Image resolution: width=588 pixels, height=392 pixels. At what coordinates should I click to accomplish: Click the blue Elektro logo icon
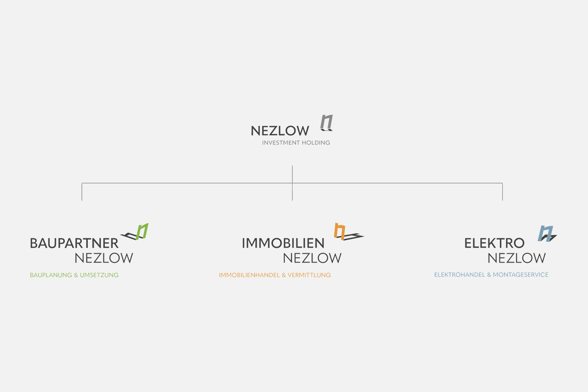[547, 233]
